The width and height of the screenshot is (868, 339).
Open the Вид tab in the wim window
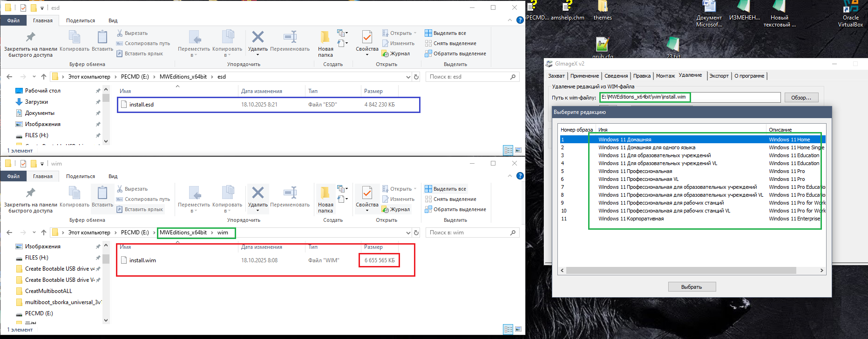point(113,176)
